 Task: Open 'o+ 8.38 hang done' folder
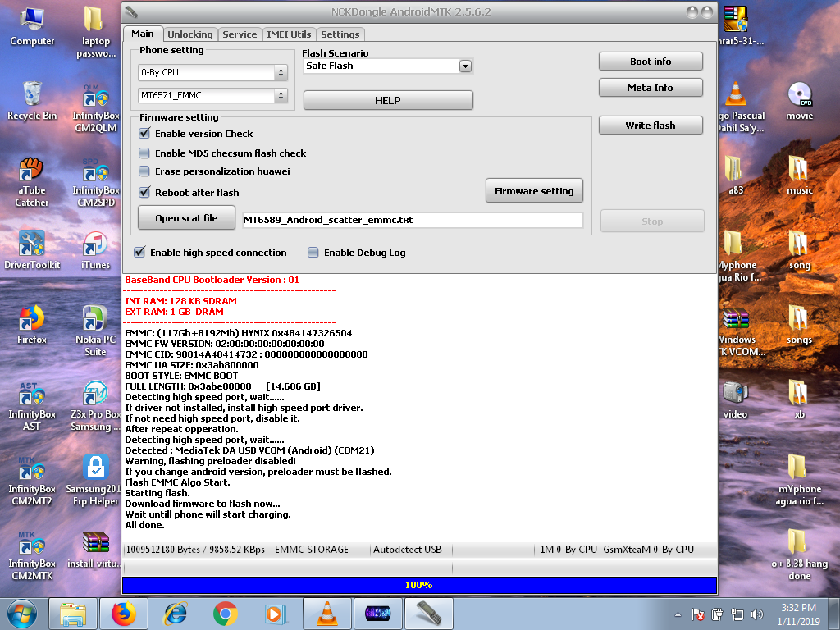tap(799, 555)
